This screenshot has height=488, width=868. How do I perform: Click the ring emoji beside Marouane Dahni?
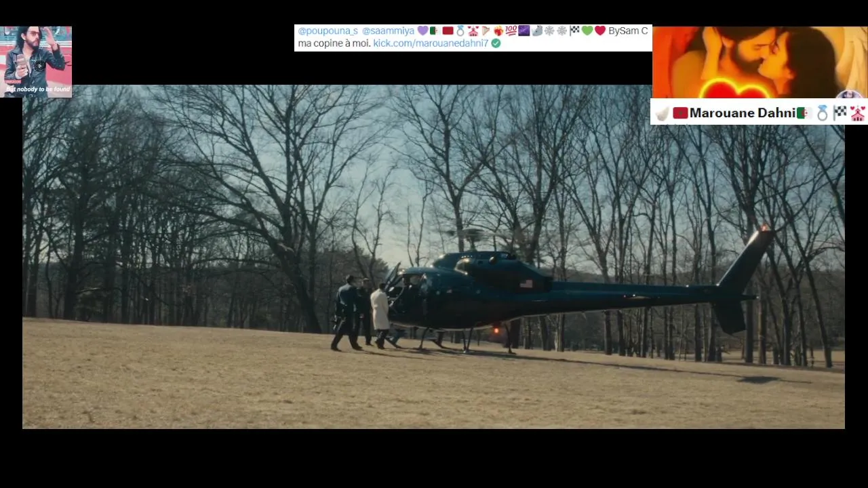822,113
